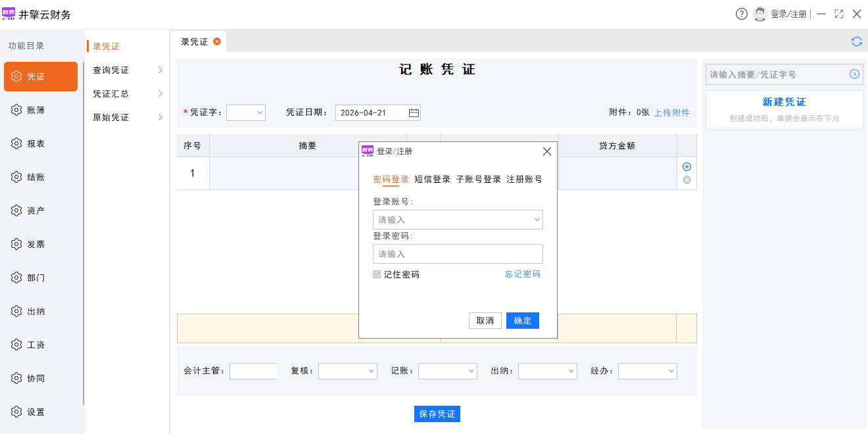
Task: Toggle the 记住密码 checkbox
Action: 377,274
